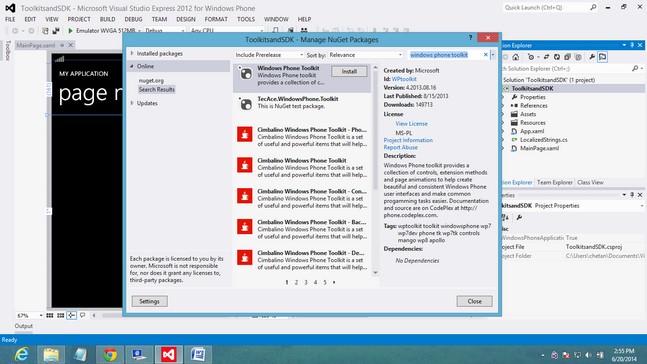Image resolution: width=647 pixels, height=364 pixels.
Task: Click the Refresh icon in Solution Explorer
Action: (557, 57)
